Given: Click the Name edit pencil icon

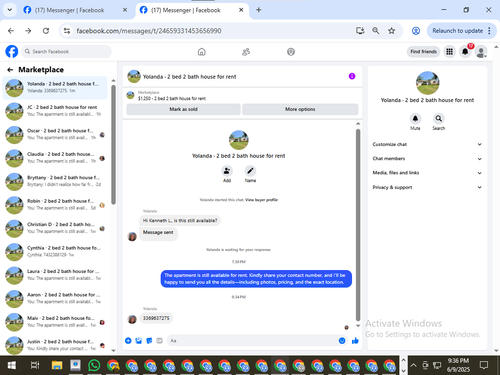Looking at the screenshot, I should pos(250,171).
